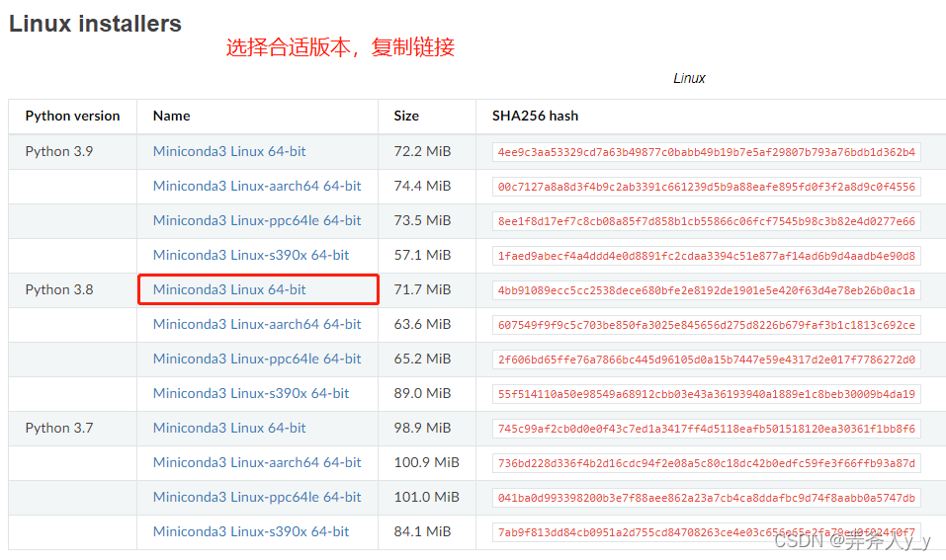
Task: Select hash starting with 736bd228d336f4b2
Action: (707, 463)
